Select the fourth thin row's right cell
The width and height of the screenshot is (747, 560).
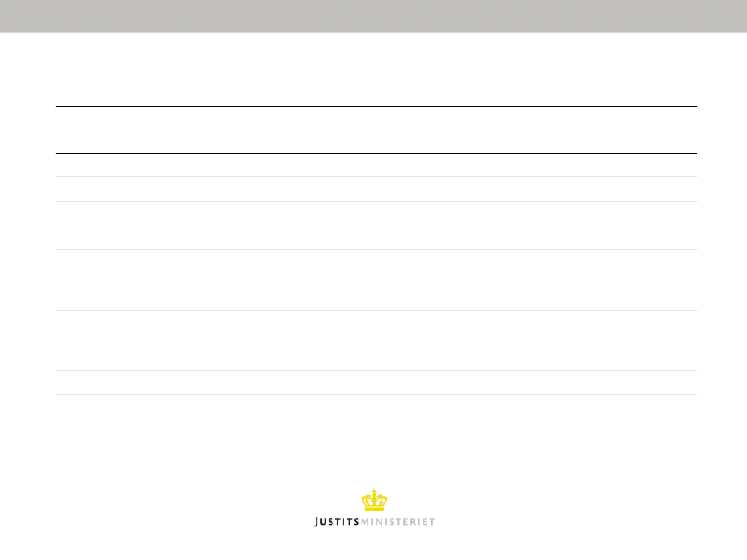tap(491, 237)
